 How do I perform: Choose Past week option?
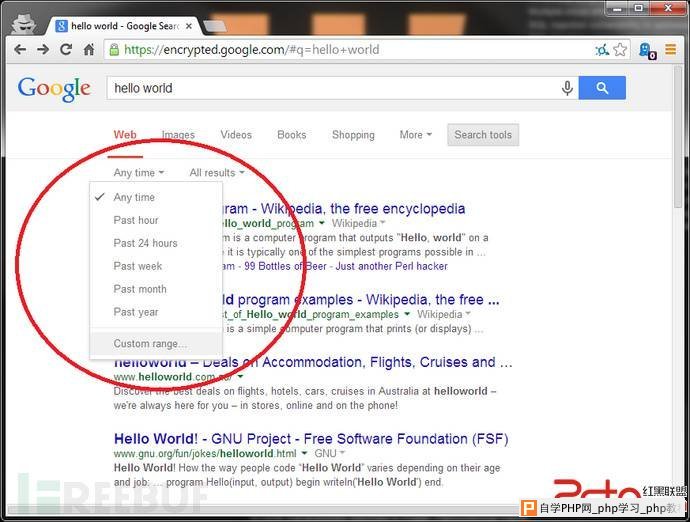coord(156,266)
